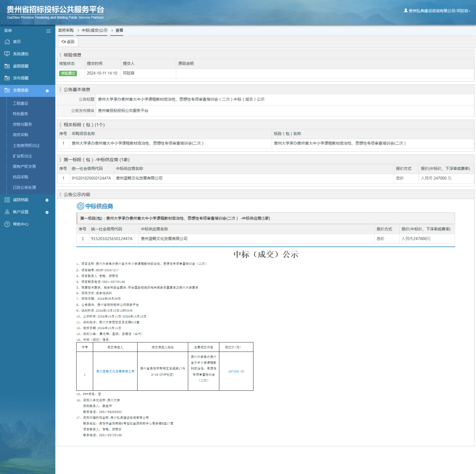Click the 中标（成交）公示 document title

(x=266, y=254)
